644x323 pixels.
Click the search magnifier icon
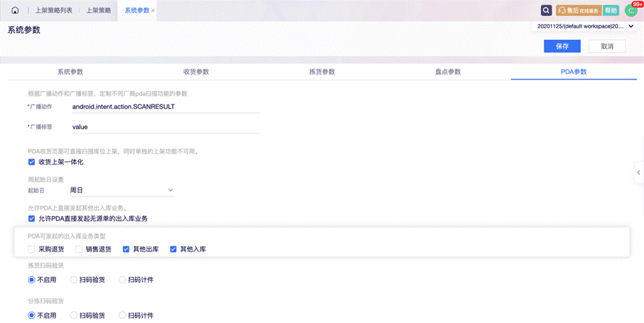click(x=546, y=11)
